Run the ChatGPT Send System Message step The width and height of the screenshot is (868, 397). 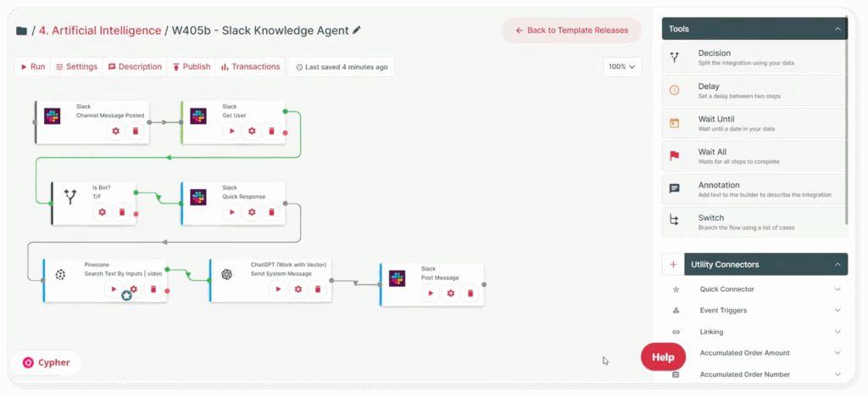pyautogui.click(x=278, y=289)
